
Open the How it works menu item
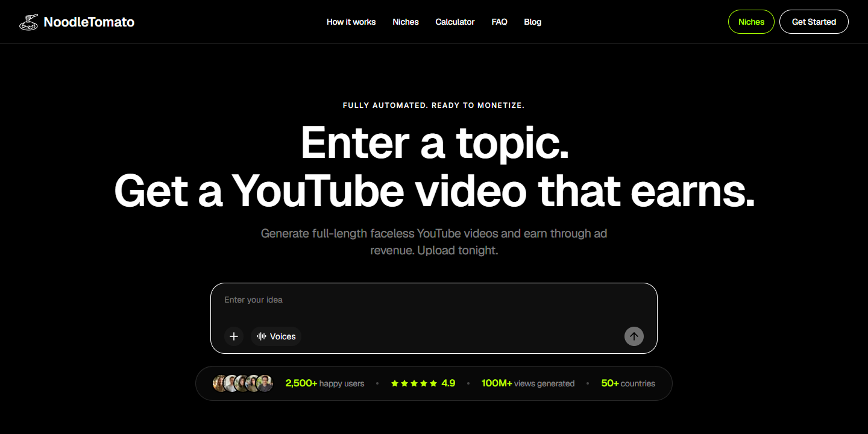click(x=351, y=22)
